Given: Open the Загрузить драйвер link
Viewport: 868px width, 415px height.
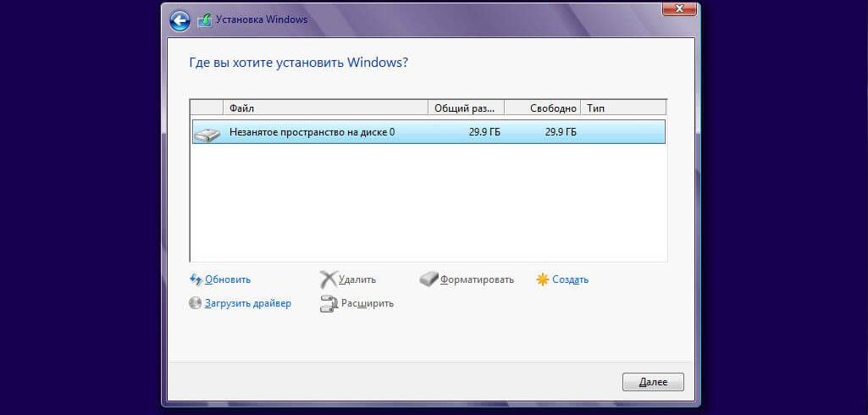Looking at the screenshot, I should point(248,303).
